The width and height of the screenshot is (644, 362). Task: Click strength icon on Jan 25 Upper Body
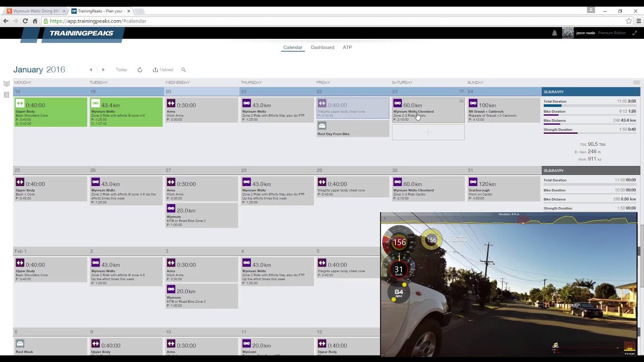(x=20, y=182)
